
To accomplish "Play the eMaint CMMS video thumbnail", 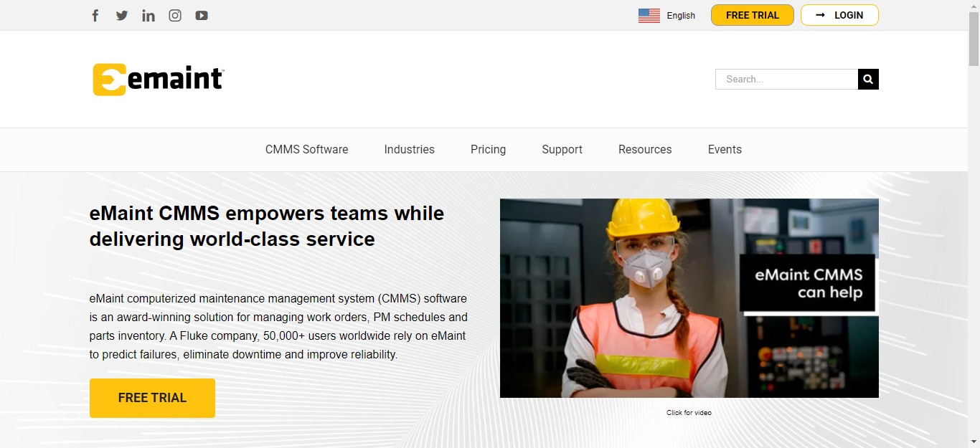I will pos(689,298).
